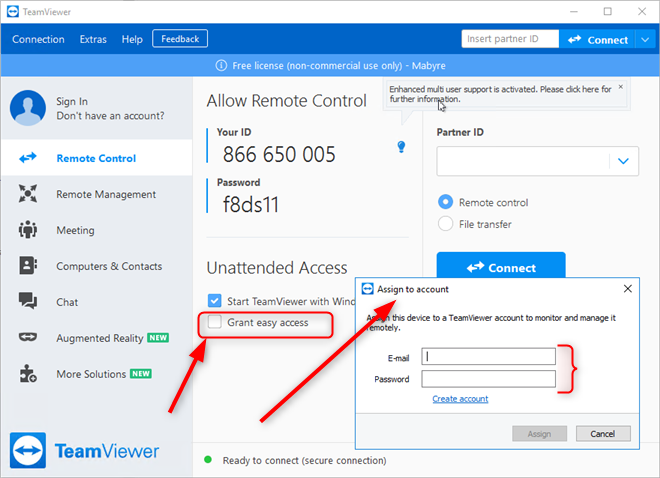Click the Password input field in the dialog

tap(488, 379)
